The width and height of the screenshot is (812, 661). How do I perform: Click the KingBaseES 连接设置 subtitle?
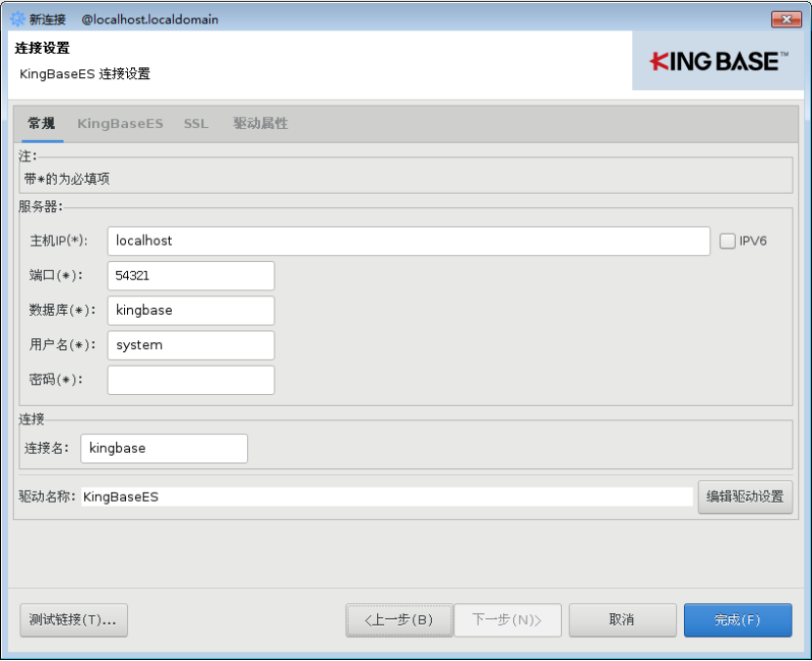[85, 73]
